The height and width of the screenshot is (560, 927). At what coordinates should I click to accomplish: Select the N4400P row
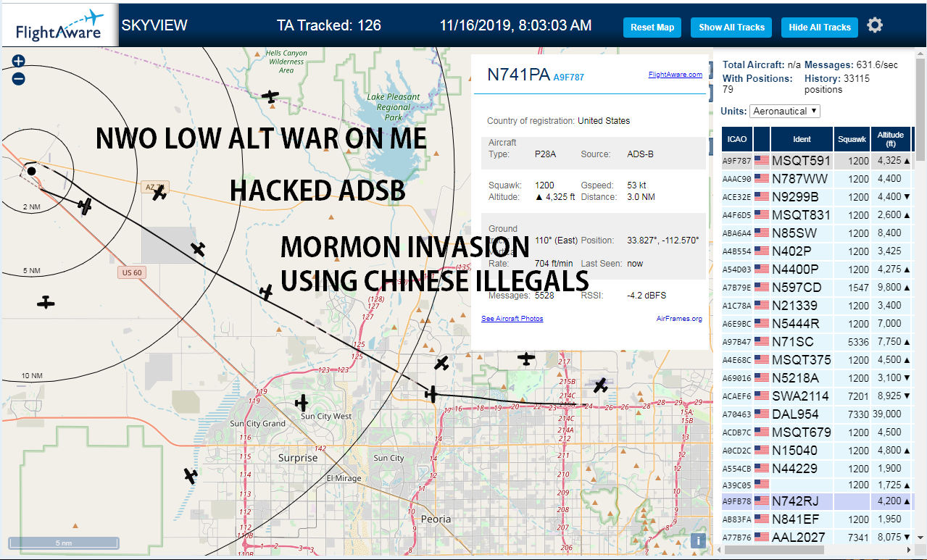818,269
